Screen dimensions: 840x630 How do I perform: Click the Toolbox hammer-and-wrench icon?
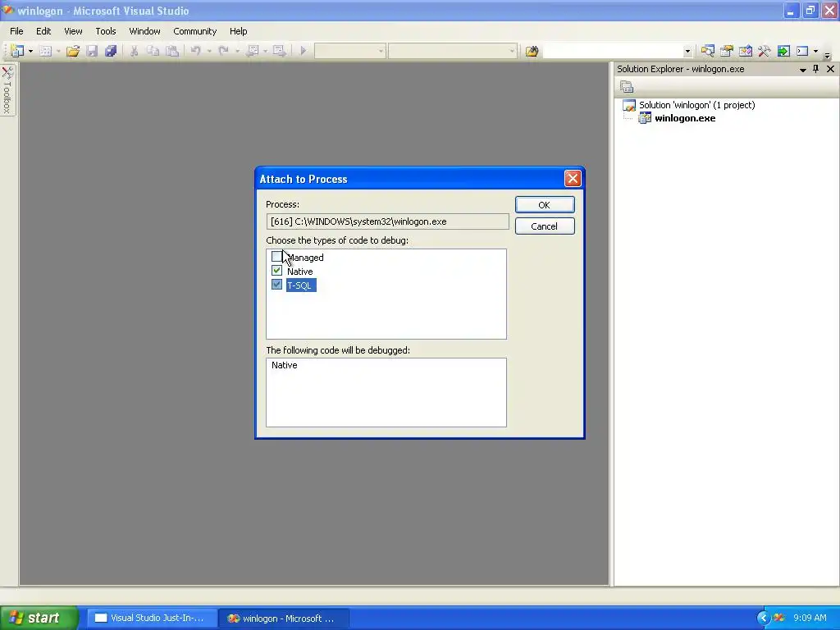click(765, 51)
